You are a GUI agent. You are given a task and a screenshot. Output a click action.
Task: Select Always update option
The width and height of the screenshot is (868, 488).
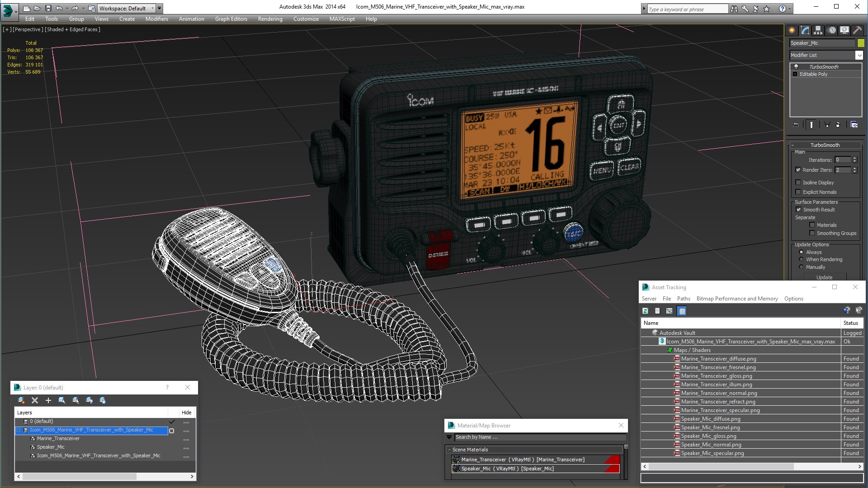click(801, 252)
